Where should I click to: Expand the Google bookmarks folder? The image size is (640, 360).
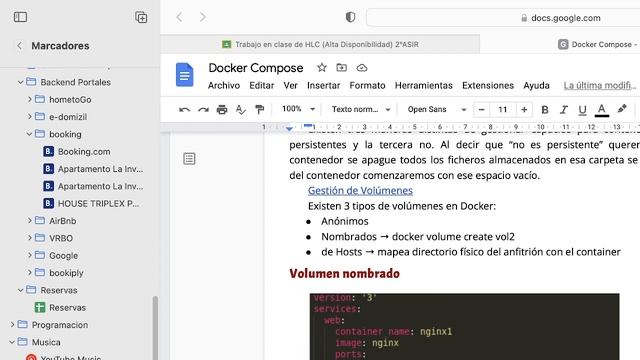point(29,256)
